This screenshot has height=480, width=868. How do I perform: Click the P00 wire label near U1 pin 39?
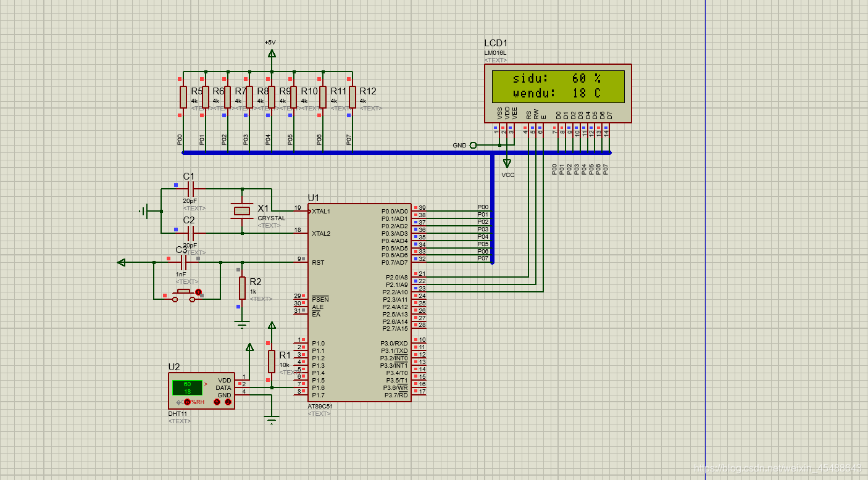pyautogui.click(x=483, y=207)
